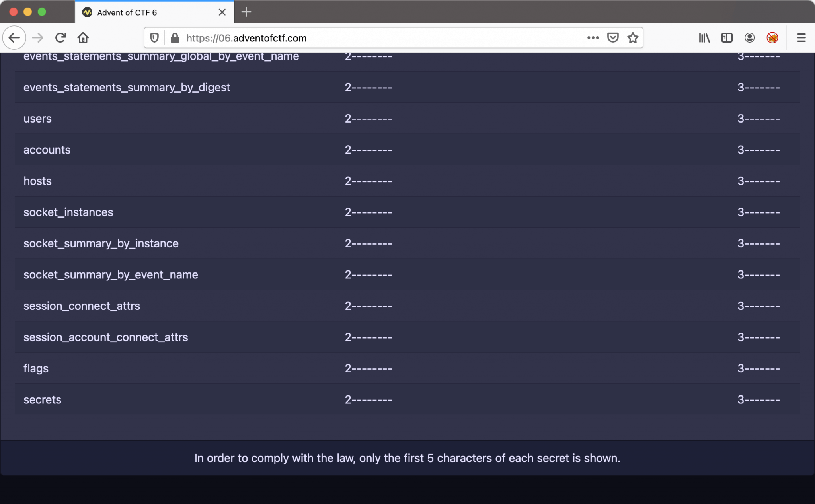Click the '3-------' value in secrets row
815x504 pixels.
758,399
